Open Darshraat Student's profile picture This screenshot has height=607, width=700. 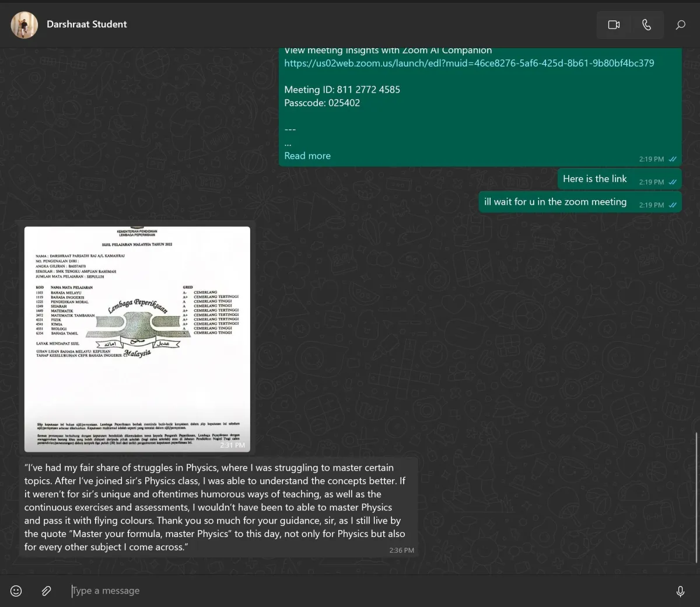[x=24, y=24]
